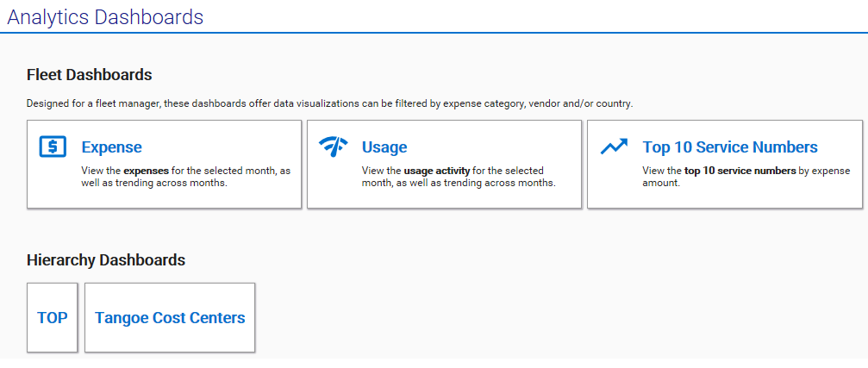
Task: Click the Hierarchy Dashboards section heading
Action: click(x=106, y=259)
